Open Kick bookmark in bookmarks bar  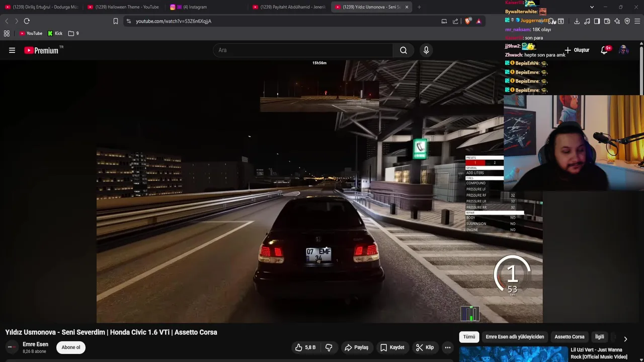click(x=55, y=33)
